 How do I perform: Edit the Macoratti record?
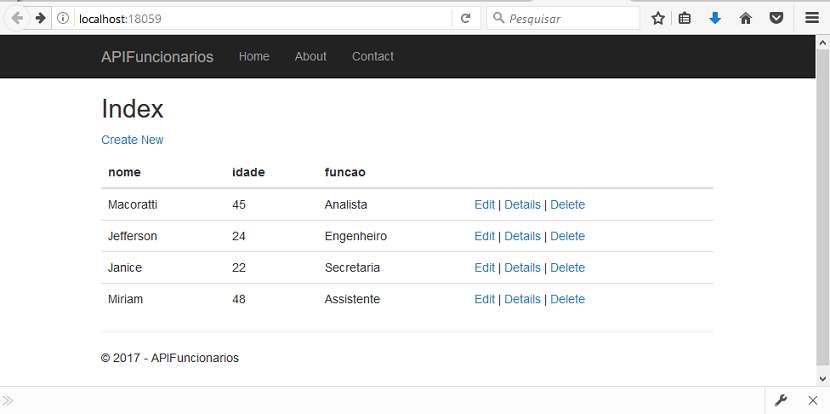(x=484, y=205)
